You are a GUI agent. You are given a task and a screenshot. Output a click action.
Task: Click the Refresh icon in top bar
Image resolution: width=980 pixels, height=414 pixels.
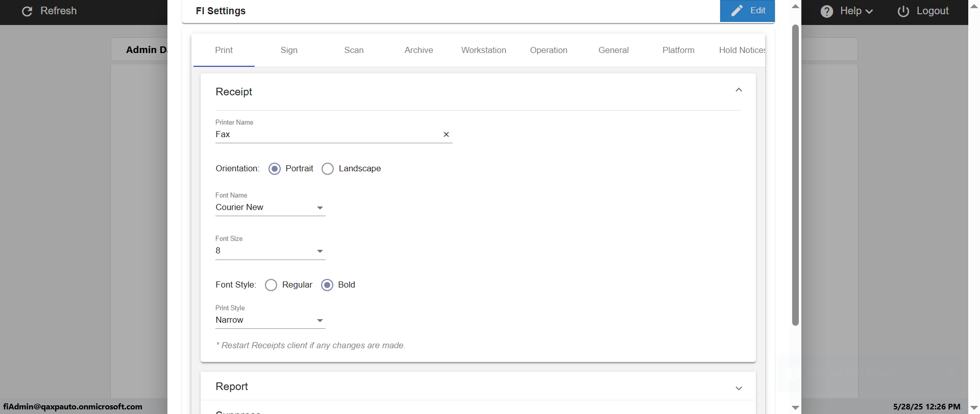pos(28,11)
